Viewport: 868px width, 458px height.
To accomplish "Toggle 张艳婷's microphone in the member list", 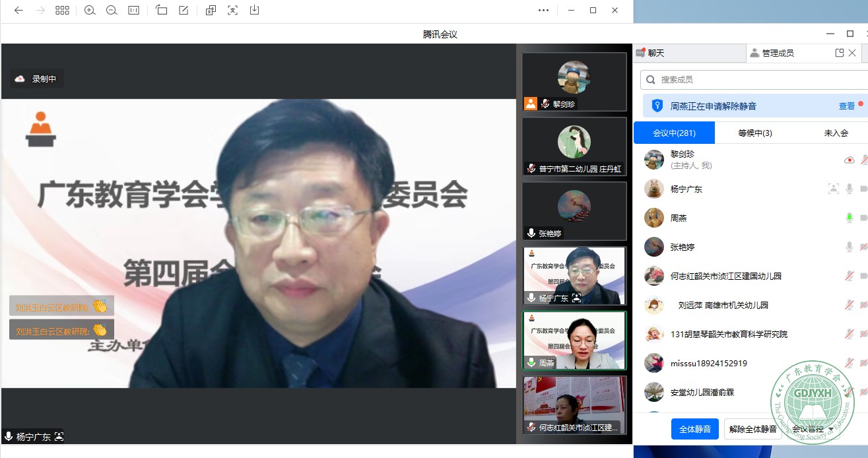I will [x=850, y=247].
